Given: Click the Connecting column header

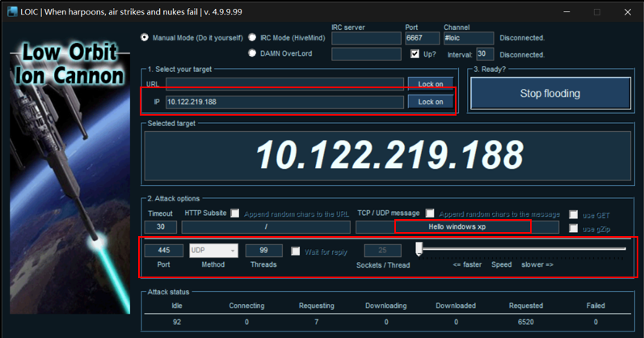Looking at the screenshot, I should click(x=246, y=306).
